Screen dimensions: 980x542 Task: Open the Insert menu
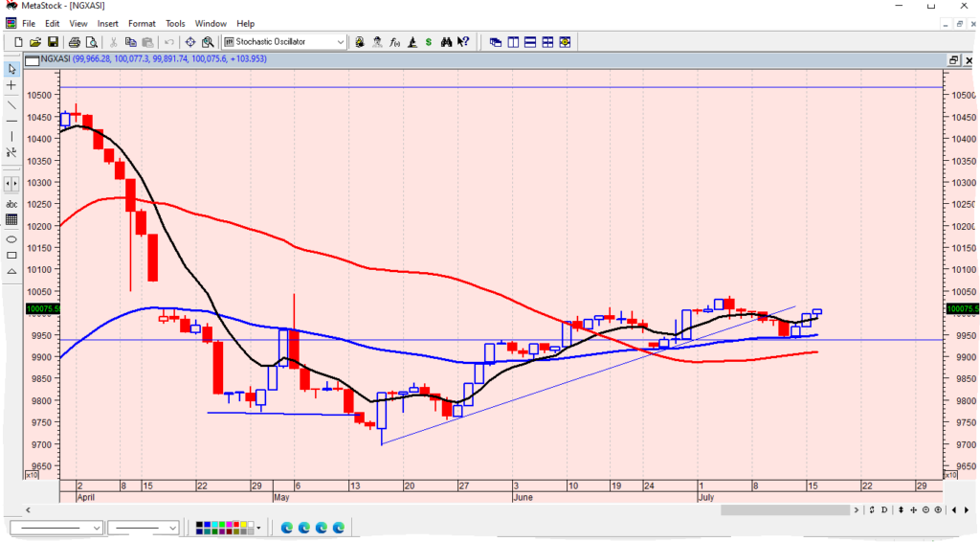[107, 23]
